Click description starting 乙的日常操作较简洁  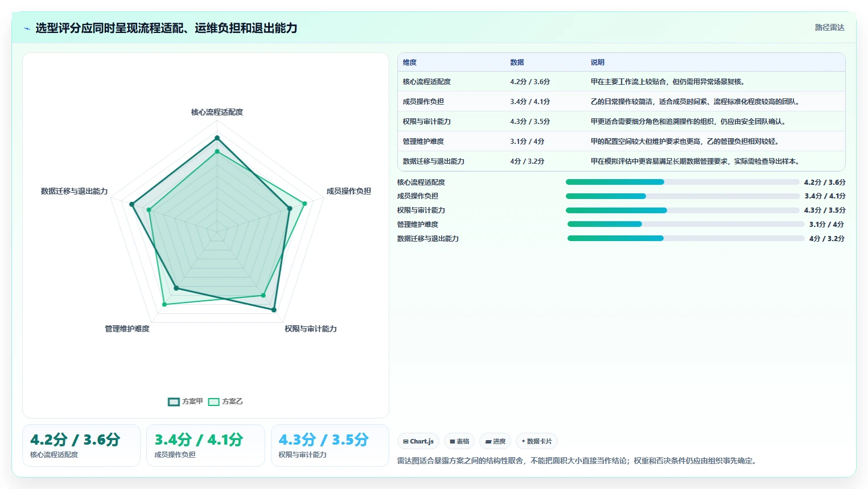tap(695, 102)
